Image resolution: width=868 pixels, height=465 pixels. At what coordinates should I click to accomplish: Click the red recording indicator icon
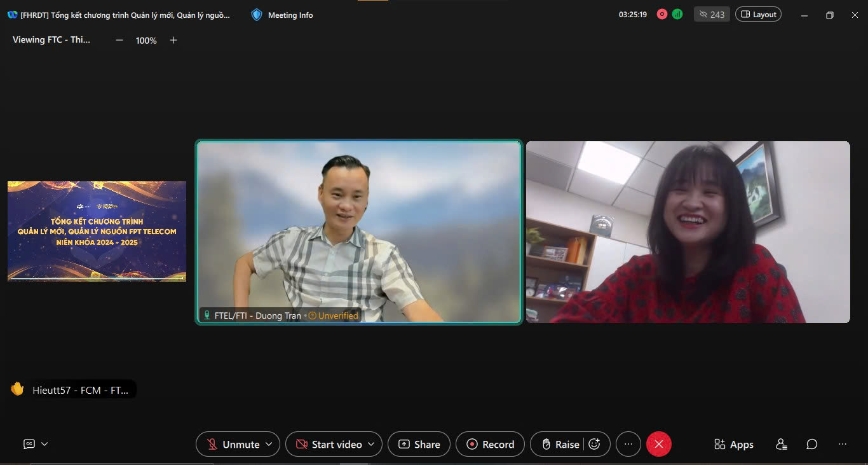661,14
